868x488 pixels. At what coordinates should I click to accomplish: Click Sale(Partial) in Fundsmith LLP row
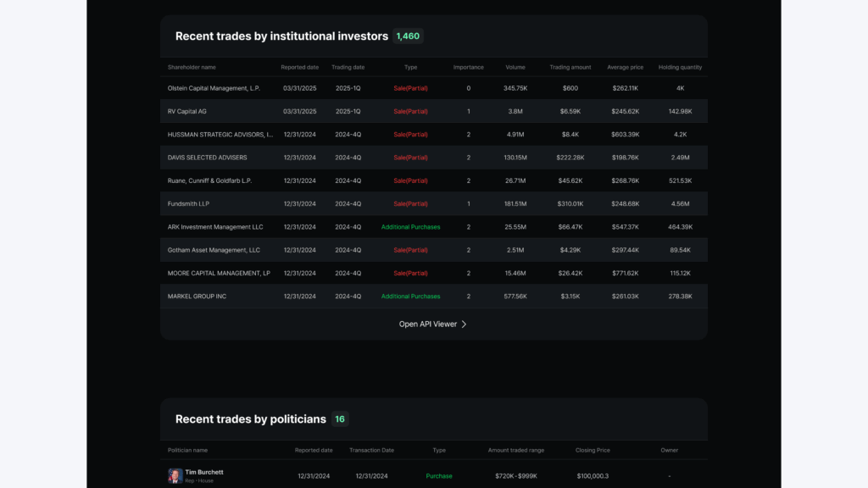coord(411,203)
